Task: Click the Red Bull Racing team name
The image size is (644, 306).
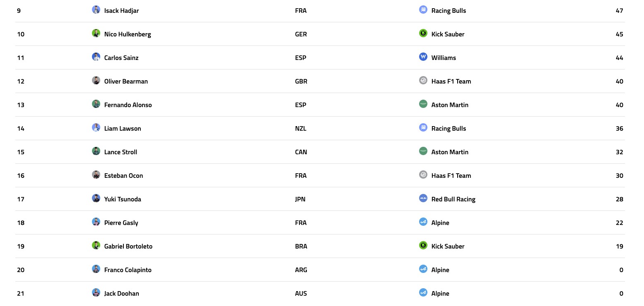Action: pyautogui.click(x=453, y=199)
